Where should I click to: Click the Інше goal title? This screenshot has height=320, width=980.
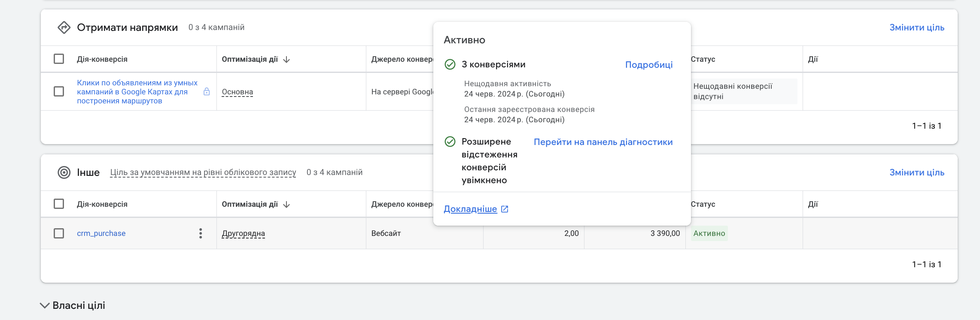coord(88,172)
